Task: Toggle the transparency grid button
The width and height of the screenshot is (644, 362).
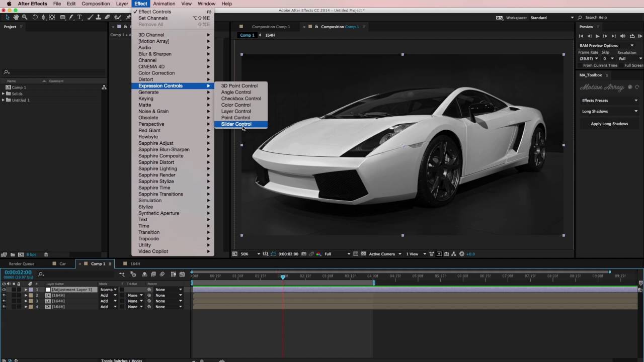Action: click(x=363, y=254)
